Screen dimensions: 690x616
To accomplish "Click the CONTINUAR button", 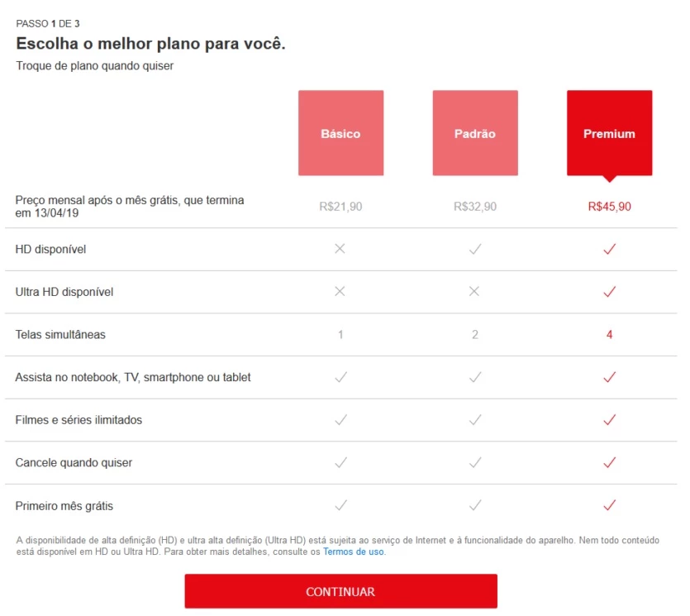I will [x=340, y=591].
